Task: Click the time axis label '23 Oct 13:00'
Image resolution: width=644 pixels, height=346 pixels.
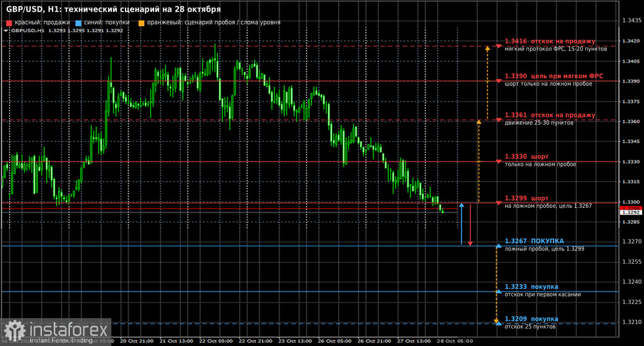Action: 295,341
